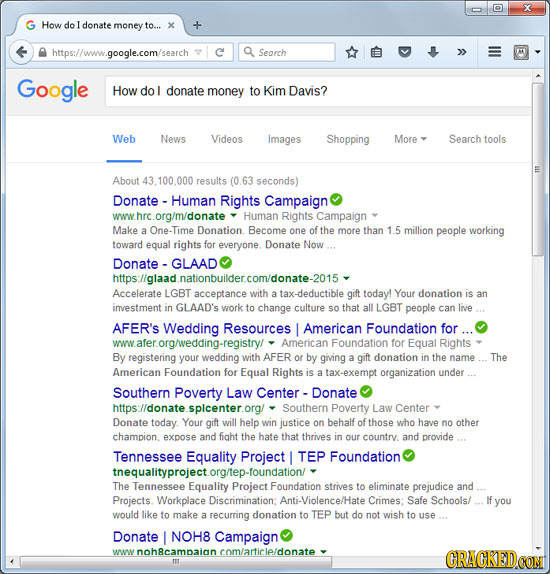Open the URL bar history dropdown arrow
Viewport: 550px width, 574px height.
point(198,52)
